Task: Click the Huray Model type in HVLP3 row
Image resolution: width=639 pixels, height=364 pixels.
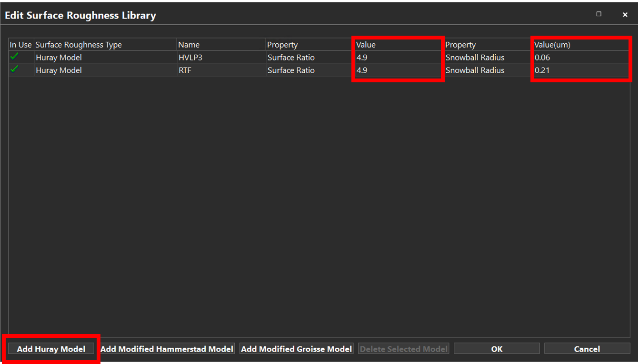Action: coord(105,58)
